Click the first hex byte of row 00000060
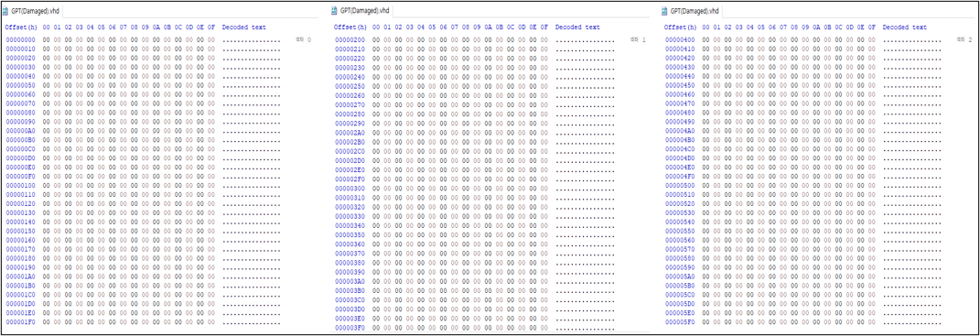The width and height of the screenshot is (980, 336). coord(47,94)
